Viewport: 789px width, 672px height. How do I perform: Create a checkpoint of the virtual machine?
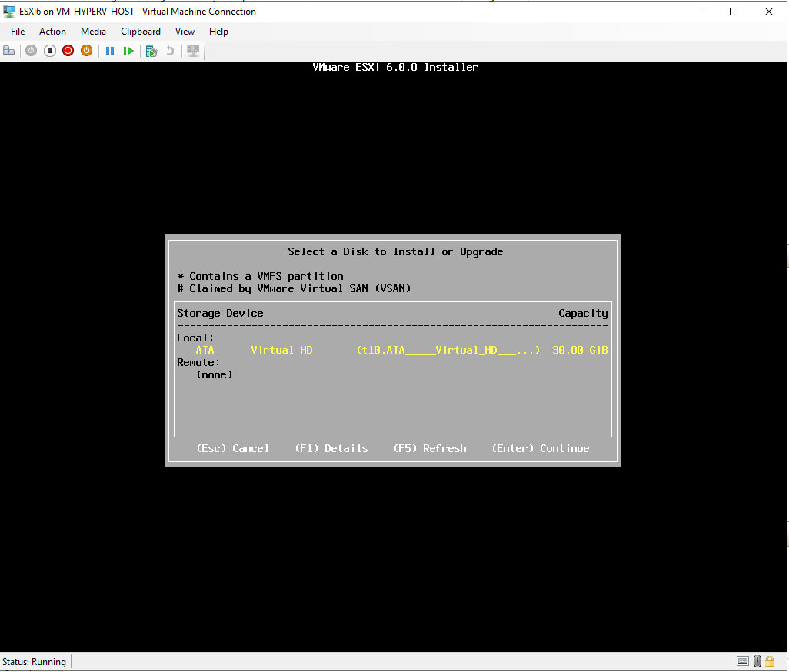click(151, 50)
